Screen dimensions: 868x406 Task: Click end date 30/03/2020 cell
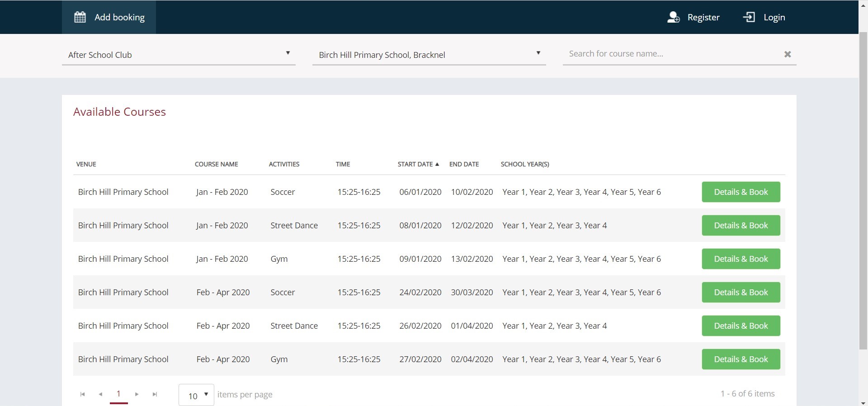pyautogui.click(x=472, y=292)
